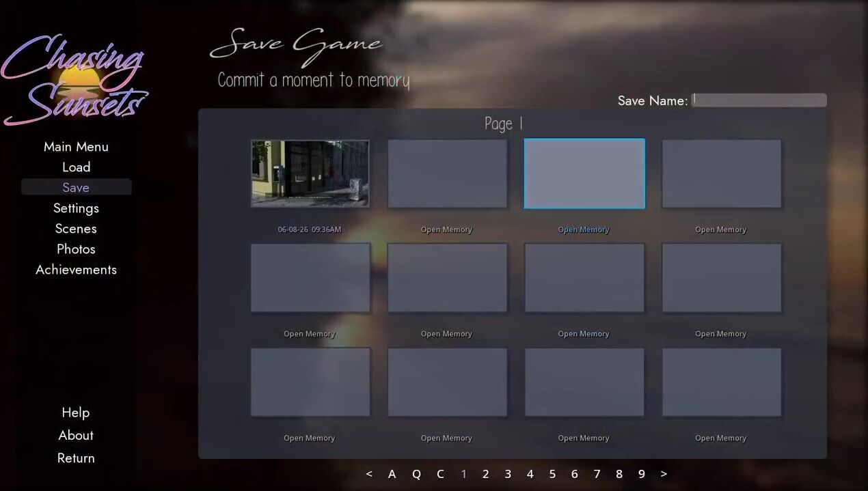Image resolution: width=868 pixels, height=491 pixels.
Task: Click the Page 1 title text
Action: (x=504, y=124)
